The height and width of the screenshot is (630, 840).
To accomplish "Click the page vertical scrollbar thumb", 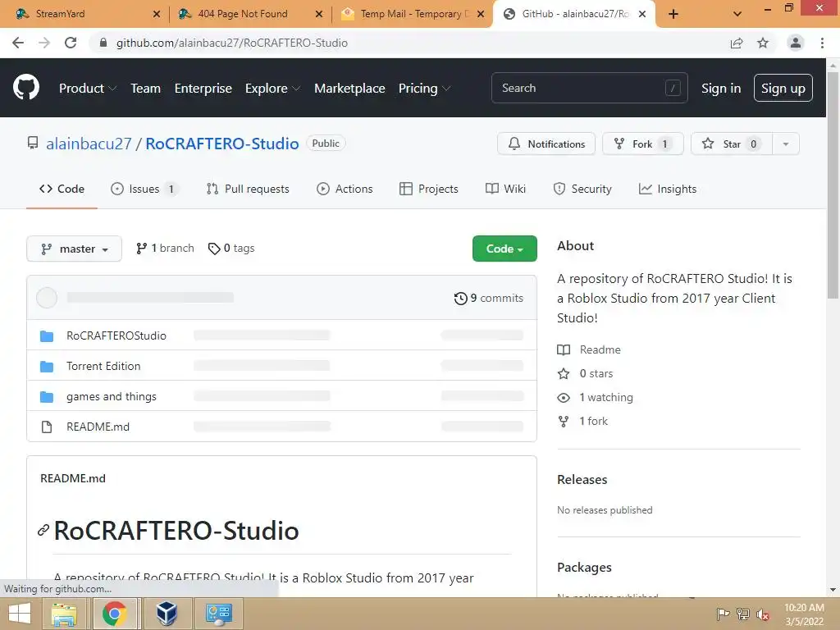I will coord(833,185).
